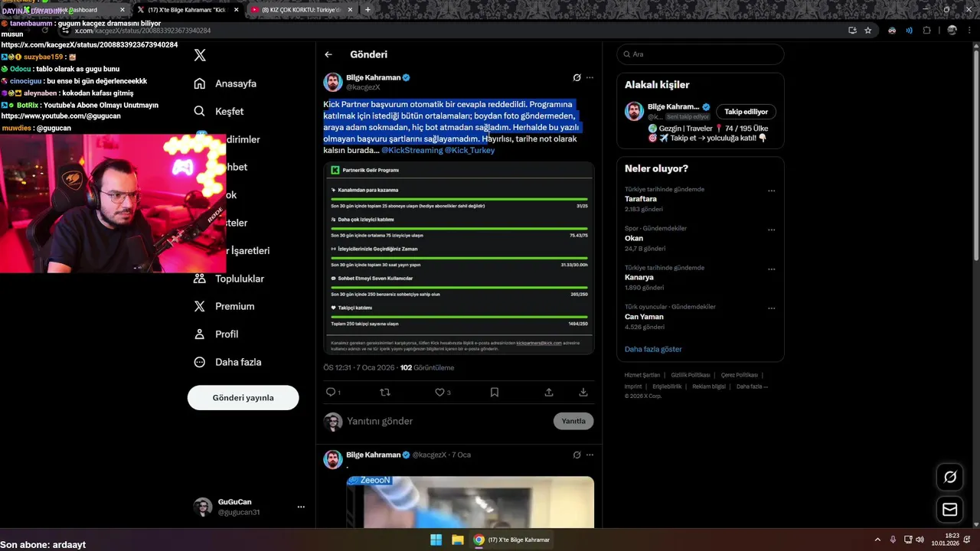Click the Yanıtla reply button
The image size is (980, 551).
573,421
